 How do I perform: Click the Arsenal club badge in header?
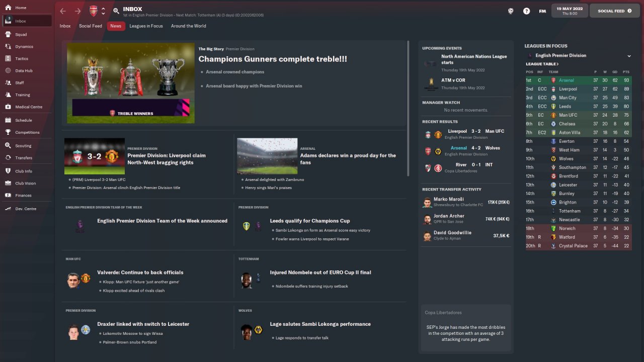(x=94, y=11)
